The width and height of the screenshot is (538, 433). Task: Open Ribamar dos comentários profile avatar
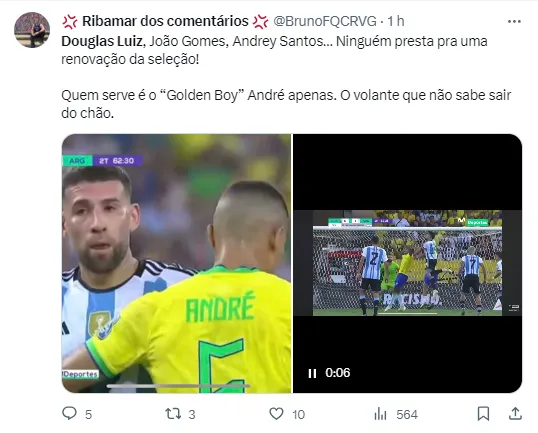click(x=32, y=30)
